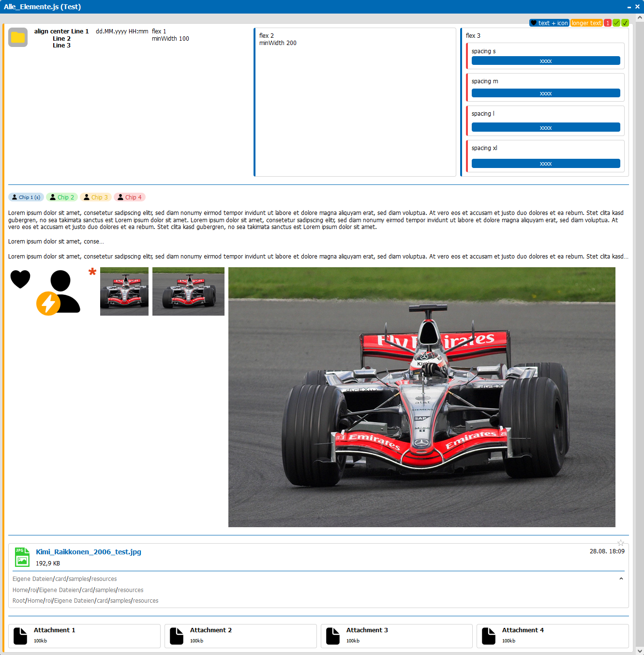
Task: Click the yellow folder icon
Action: pyautogui.click(x=18, y=37)
